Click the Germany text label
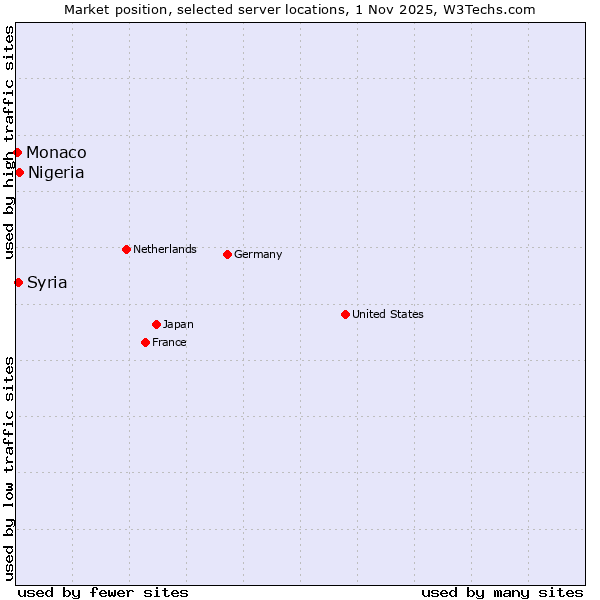 (258, 254)
